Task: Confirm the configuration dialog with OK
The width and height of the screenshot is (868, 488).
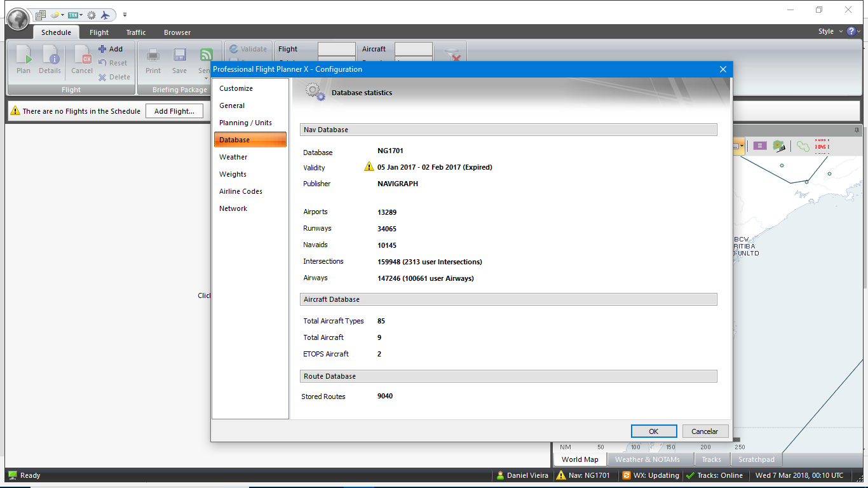Action: tap(654, 431)
